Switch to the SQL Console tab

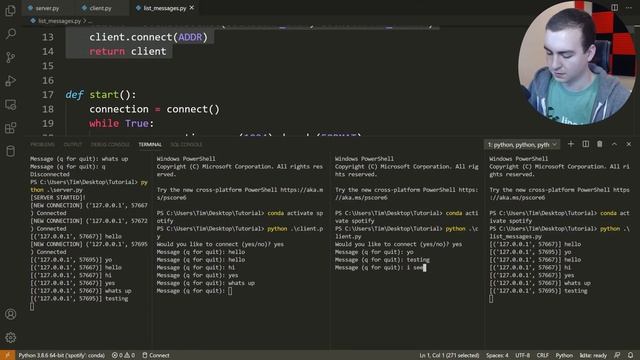tap(186, 144)
